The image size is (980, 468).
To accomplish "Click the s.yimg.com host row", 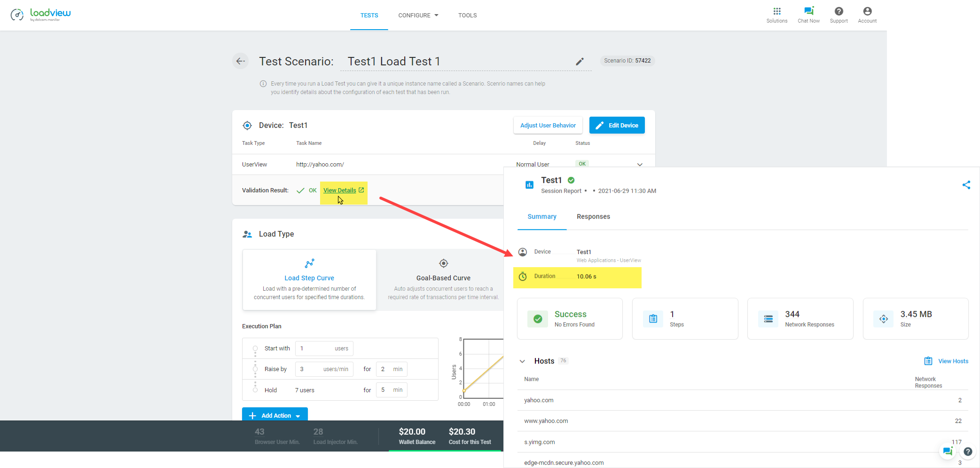I will (x=743, y=442).
